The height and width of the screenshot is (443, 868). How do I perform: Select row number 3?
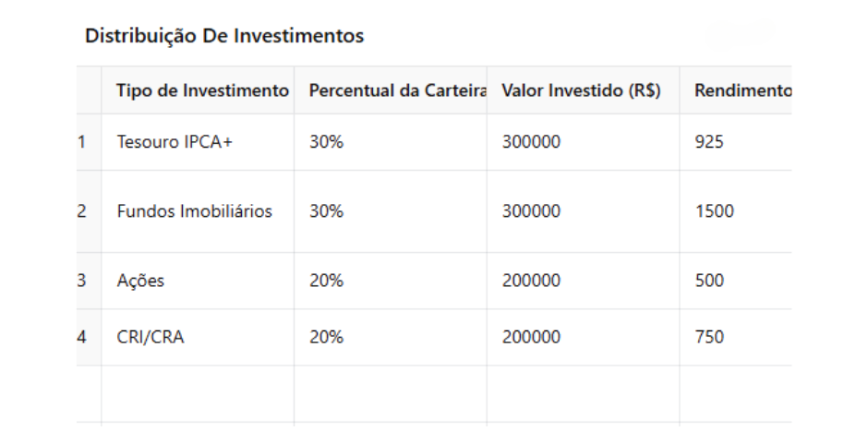tap(81, 281)
